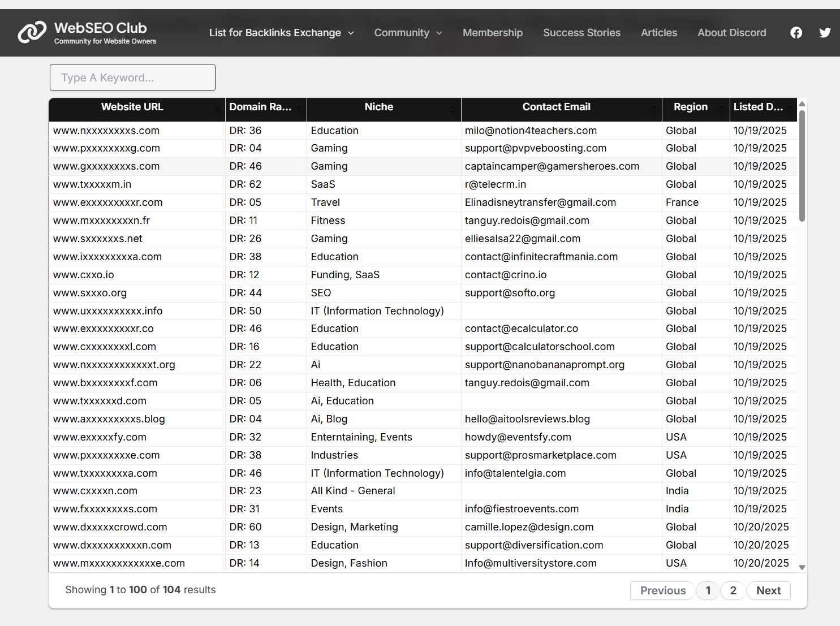Click the keyword search input field
This screenshot has height=626, width=840.
click(x=132, y=77)
